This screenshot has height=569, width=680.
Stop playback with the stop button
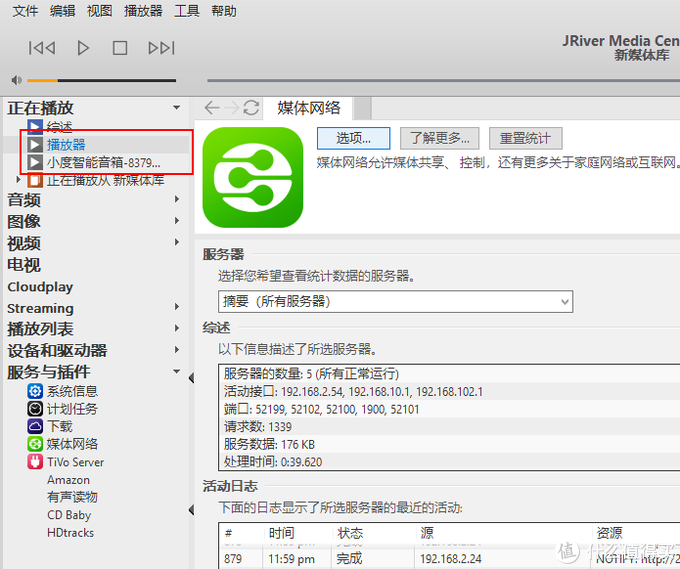pos(120,48)
